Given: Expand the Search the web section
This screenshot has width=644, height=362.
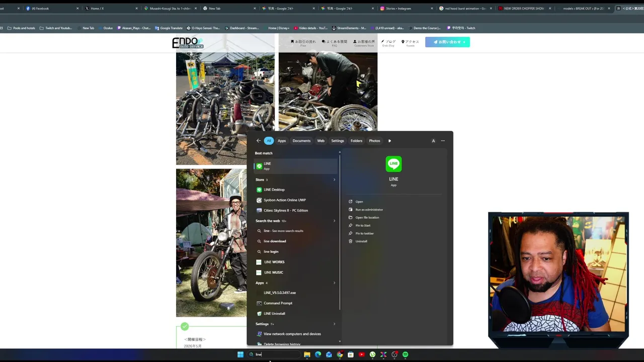Looking at the screenshot, I should tap(334, 221).
